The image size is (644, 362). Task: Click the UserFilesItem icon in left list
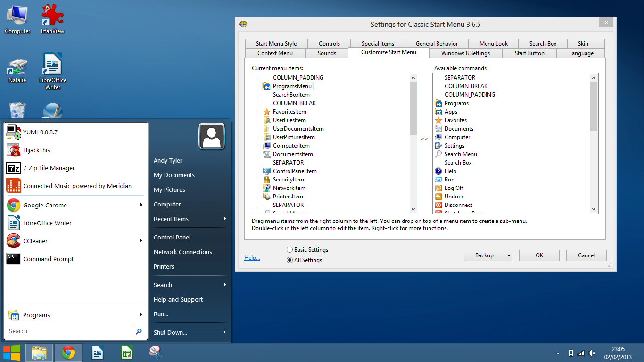click(267, 120)
